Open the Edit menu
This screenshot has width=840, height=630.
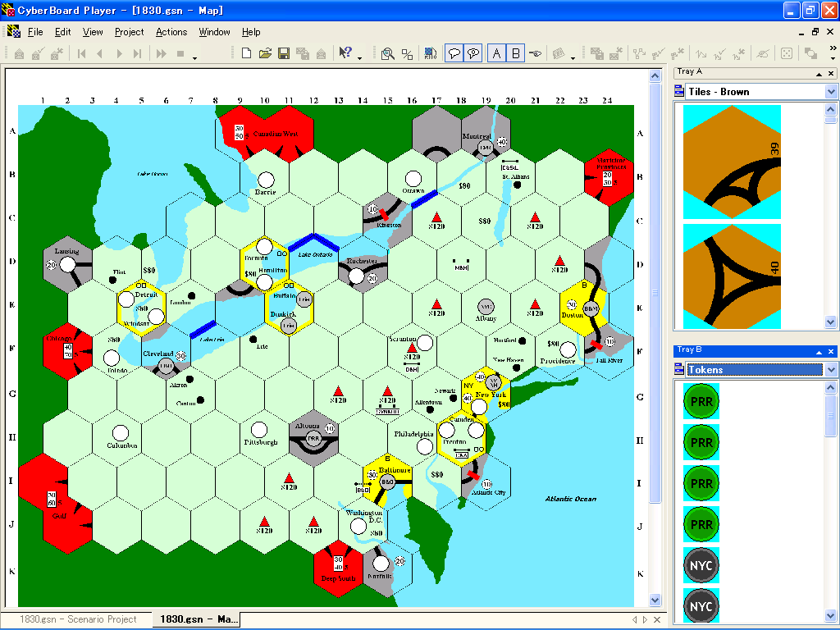pyautogui.click(x=62, y=32)
